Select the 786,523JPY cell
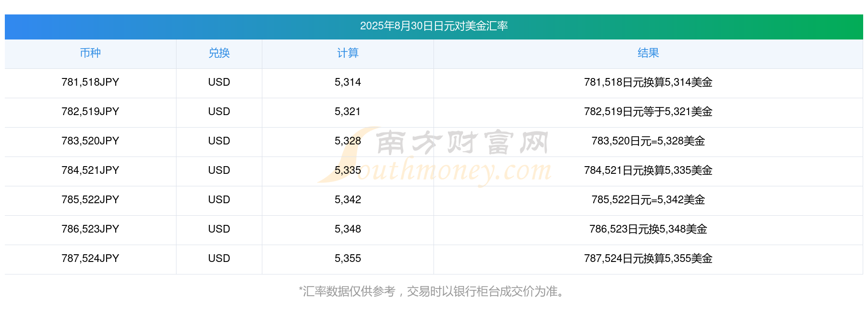Screen dimensions: 868x313 (x=90, y=229)
